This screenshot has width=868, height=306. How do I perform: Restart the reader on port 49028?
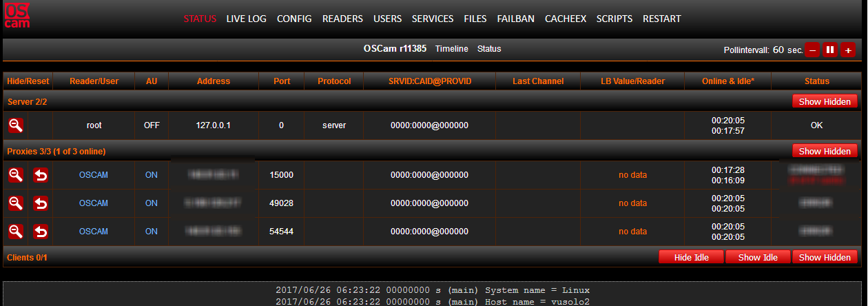click(x=41, y=203)
